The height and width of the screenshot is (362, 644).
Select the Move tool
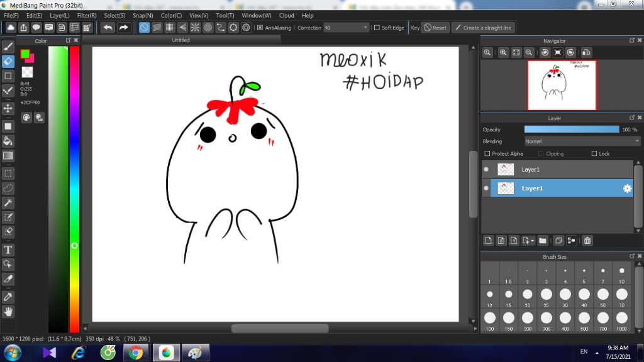(x=8, y=108)
